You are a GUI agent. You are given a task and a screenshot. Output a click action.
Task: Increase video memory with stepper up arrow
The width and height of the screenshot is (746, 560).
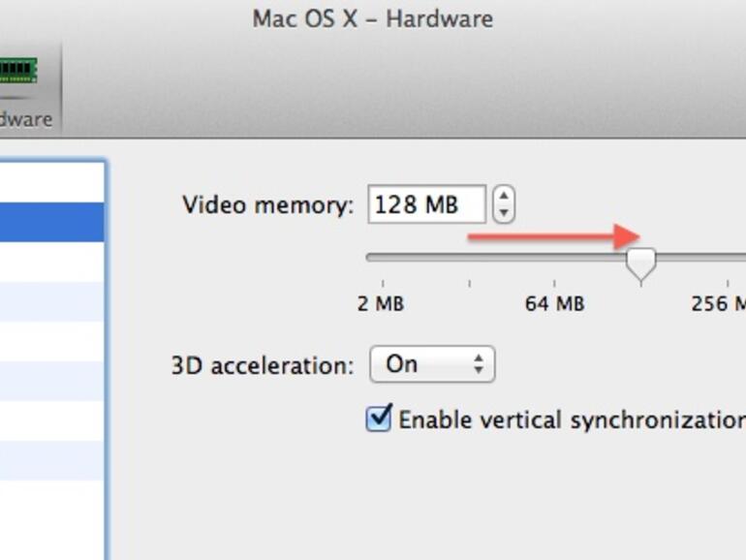(503, 197)
